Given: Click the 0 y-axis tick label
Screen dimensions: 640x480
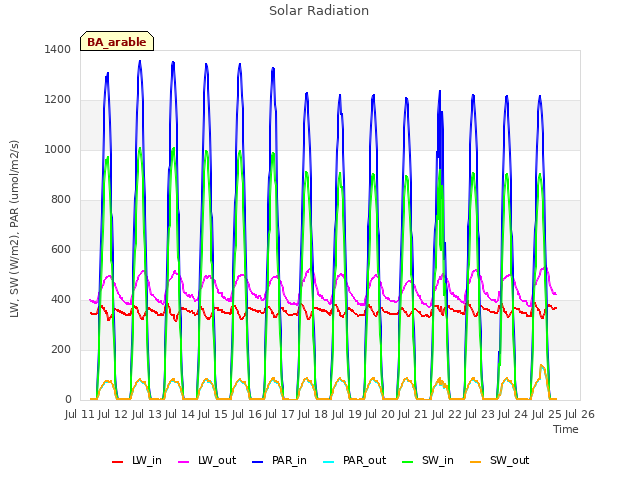Looking at the screenshot, I should (x=68, y=400).
